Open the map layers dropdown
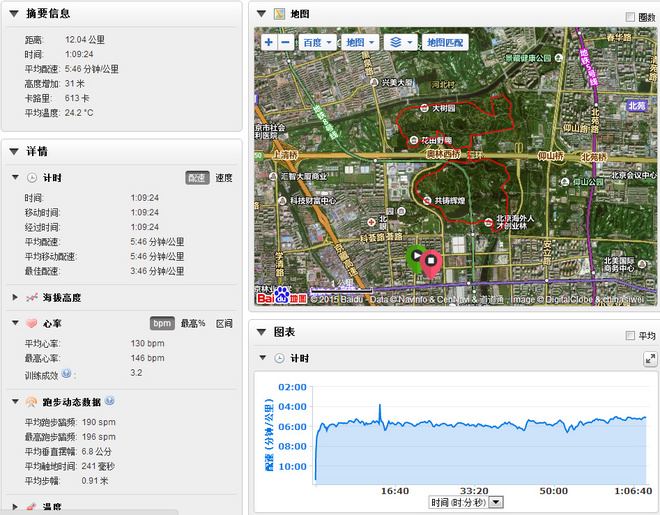Image resolution: width=660 pixels, height=515 pixels. click(401, 43)
